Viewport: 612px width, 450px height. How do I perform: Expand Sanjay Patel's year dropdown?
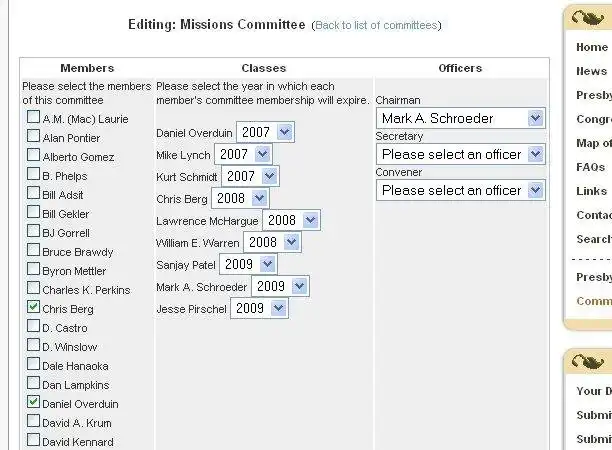click(249, 264)
